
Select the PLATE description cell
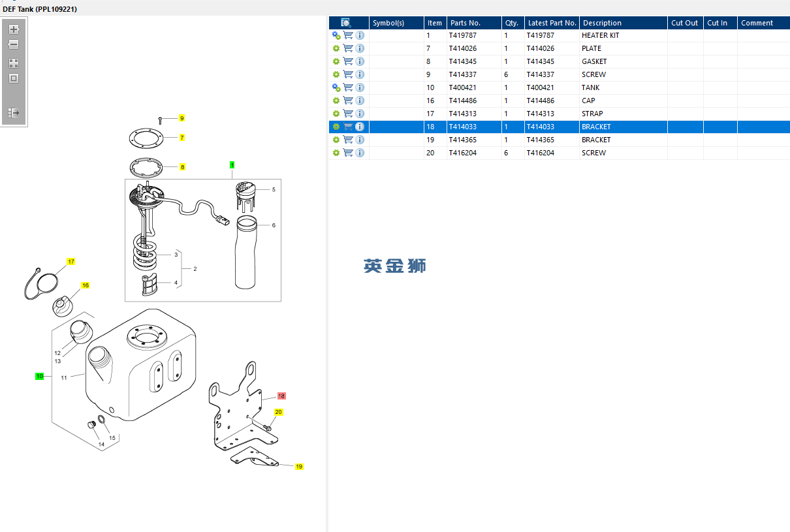[x=624, y=48]
